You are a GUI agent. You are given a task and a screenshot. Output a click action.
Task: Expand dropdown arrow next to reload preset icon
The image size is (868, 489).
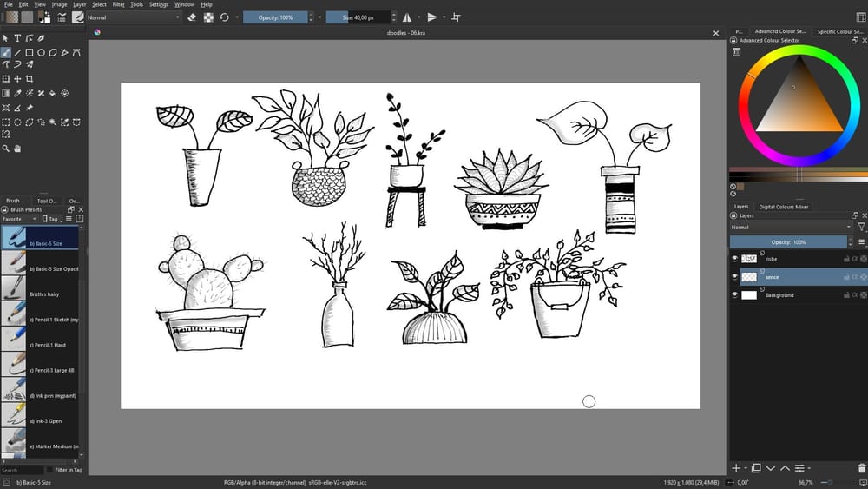(x=237, y=17)
